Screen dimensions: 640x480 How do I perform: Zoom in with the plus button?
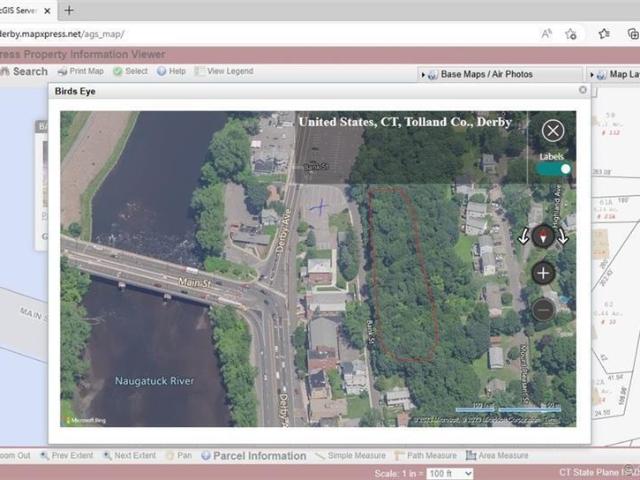pyautogui.click(x=543, y=273)
